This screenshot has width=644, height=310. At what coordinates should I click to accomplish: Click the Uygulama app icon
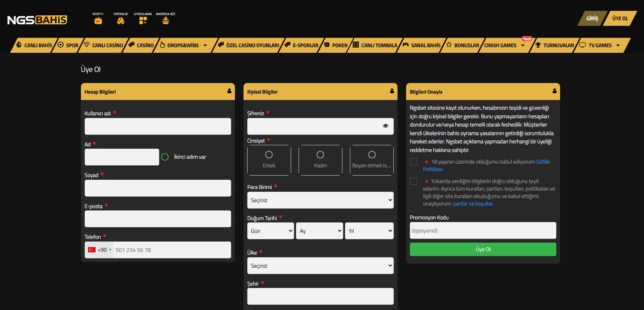coord(143,21)
